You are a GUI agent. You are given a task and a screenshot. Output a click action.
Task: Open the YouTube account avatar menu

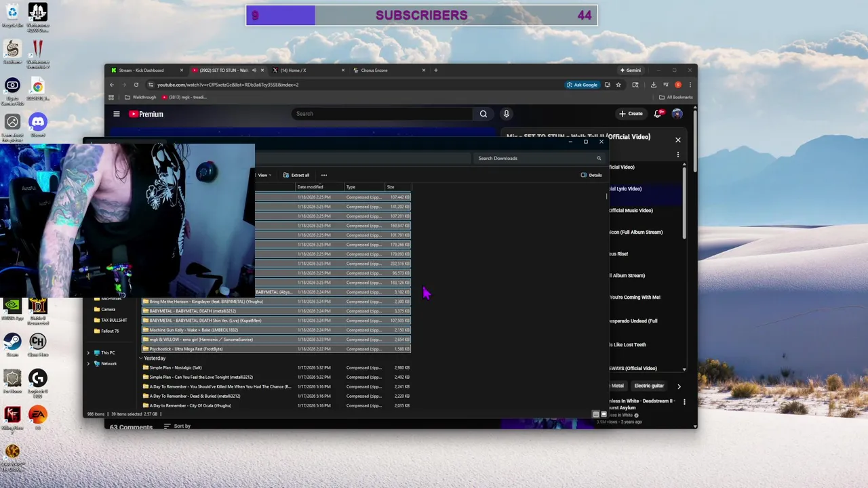pyautogui.click(x=677, y=114)
